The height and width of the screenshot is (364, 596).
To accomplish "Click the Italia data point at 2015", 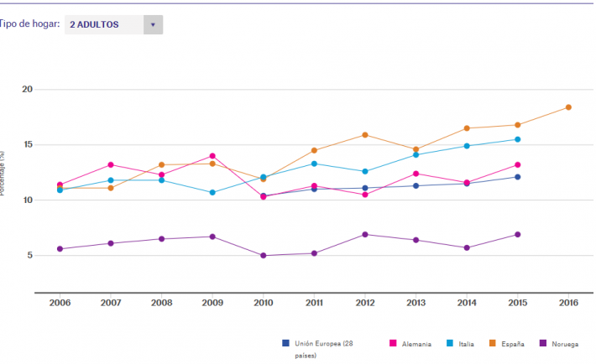I will click(x=518, y=139).
